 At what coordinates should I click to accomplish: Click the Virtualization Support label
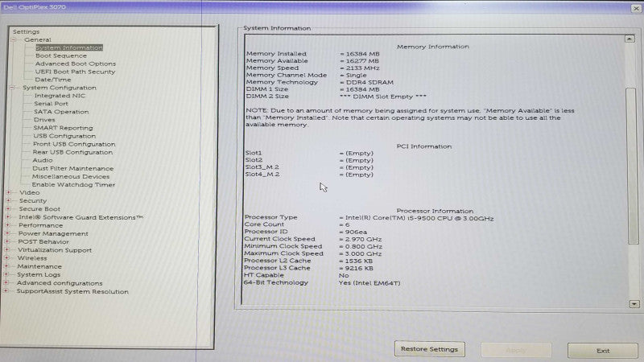click(x=55, y=250)
